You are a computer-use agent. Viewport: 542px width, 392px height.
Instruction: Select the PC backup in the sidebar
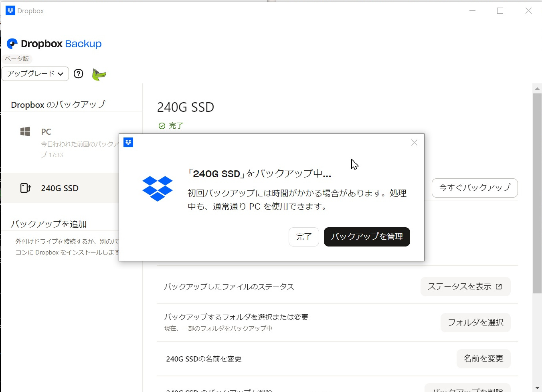pyautogui.click(x=61, y=143)
